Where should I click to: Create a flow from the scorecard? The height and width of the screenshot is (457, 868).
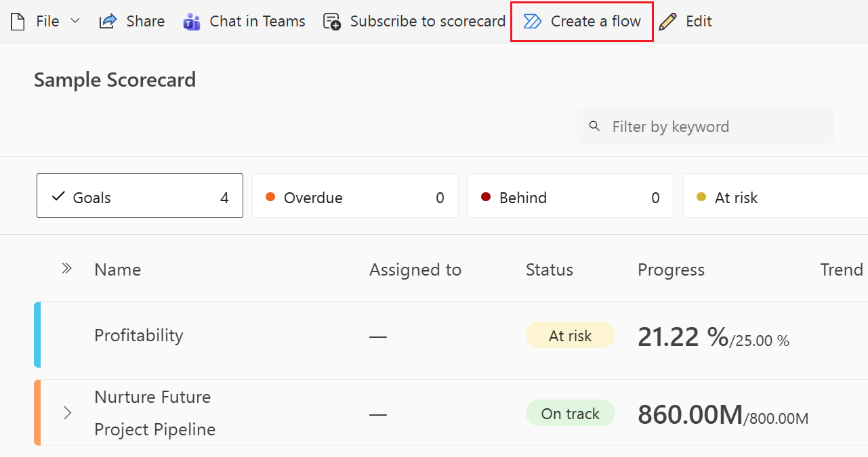pos(581,21)
